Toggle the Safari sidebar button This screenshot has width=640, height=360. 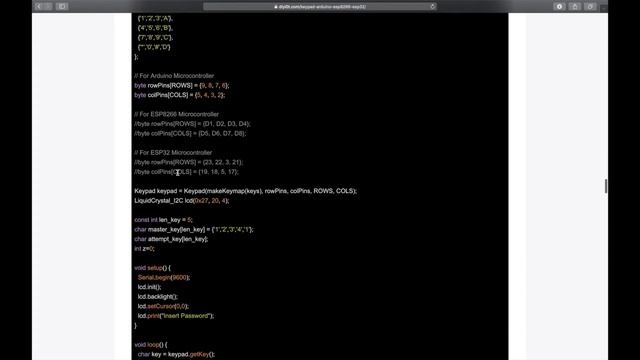click(62, 7)
